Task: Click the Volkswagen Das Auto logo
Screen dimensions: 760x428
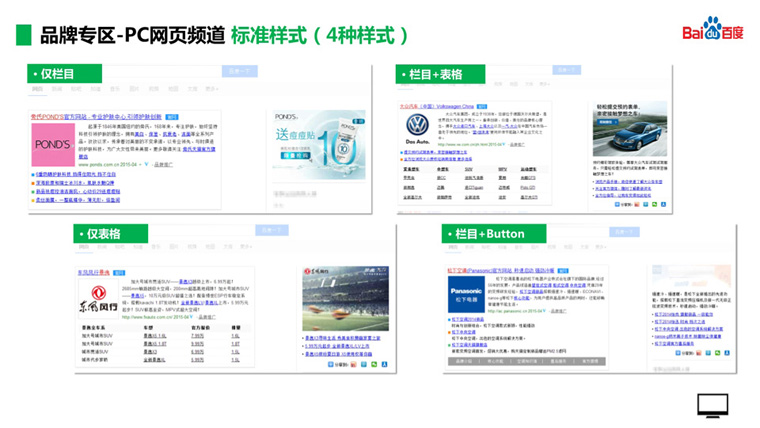Action: tap(417, 129)
